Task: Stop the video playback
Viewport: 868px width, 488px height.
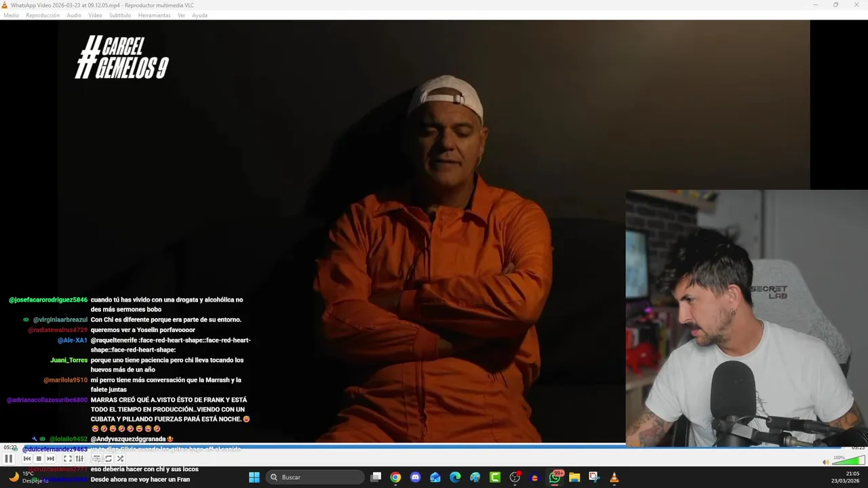Action: pyautogui.click(x=39, y=459)
